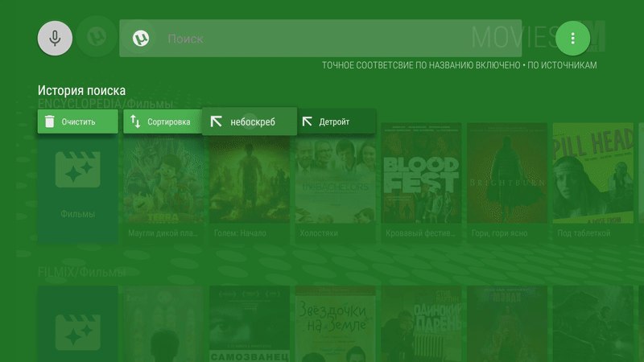This screenshot has width=644, height=362.
Task: Focus the Поиск search input field
Action: tap(320, 38)
